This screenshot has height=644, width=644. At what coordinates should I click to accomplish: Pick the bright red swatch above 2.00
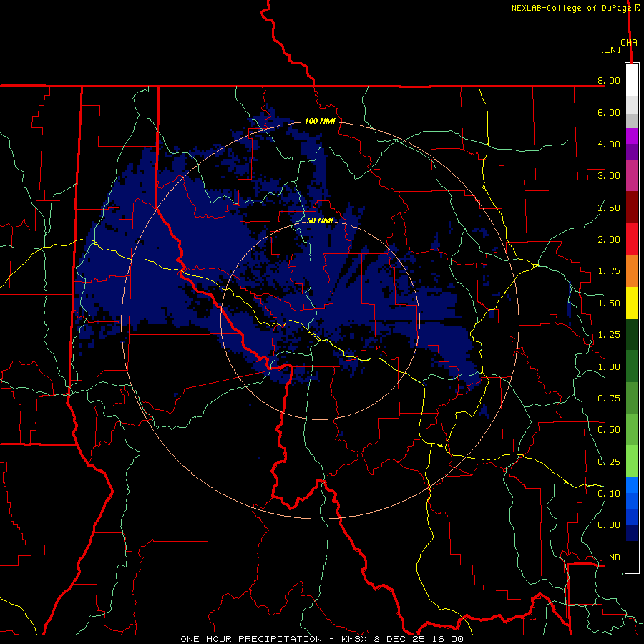pyautogui.click(x=632, y=239)
